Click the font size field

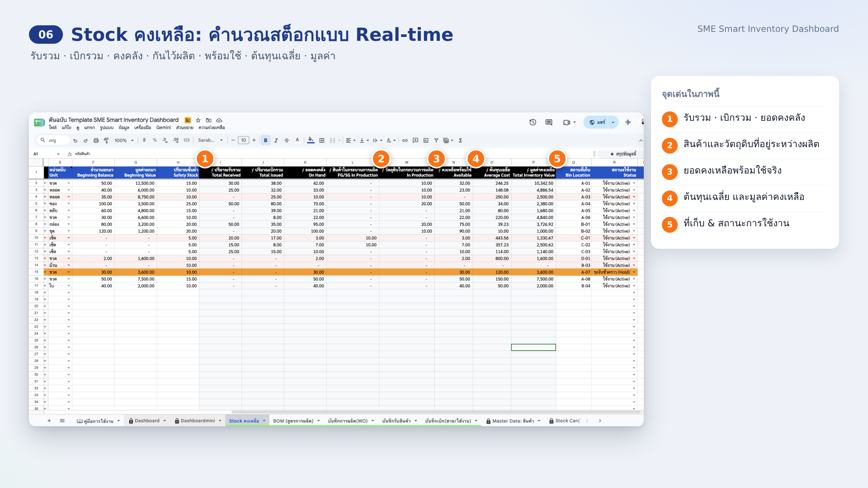[x=243, y=140]
